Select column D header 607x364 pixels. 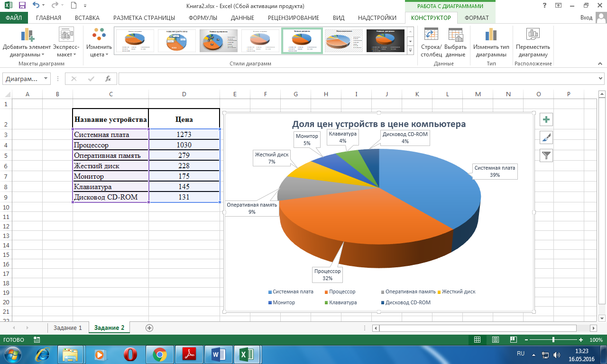184,94
